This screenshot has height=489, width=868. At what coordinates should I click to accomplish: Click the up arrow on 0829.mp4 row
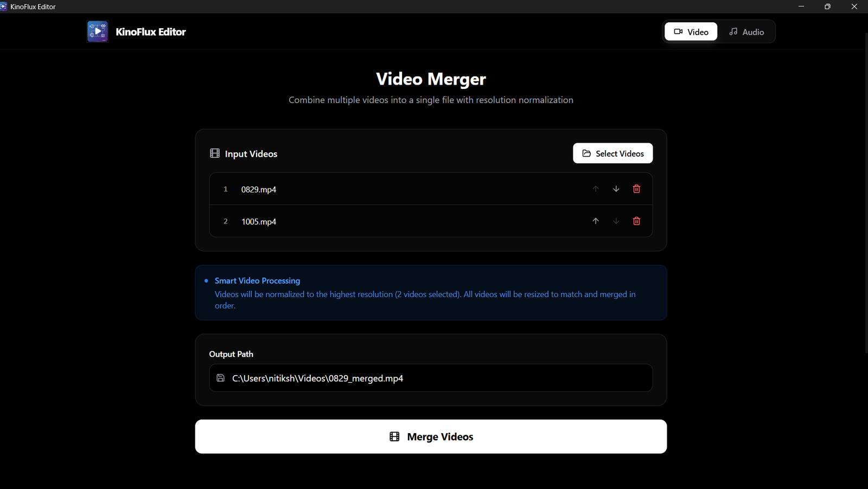point(595,189)
